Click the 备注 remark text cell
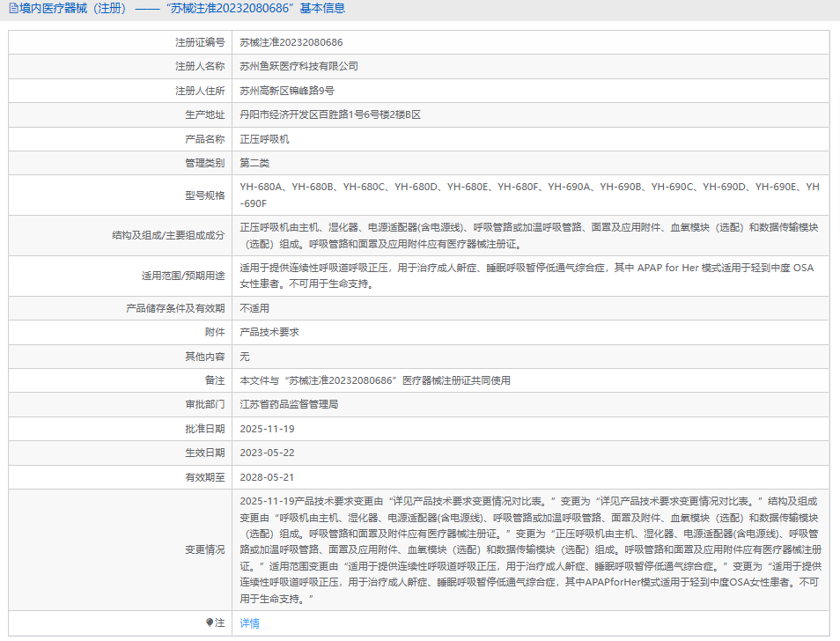The height and width of the screenshot is (641, 840). click(x=375, y=380)
